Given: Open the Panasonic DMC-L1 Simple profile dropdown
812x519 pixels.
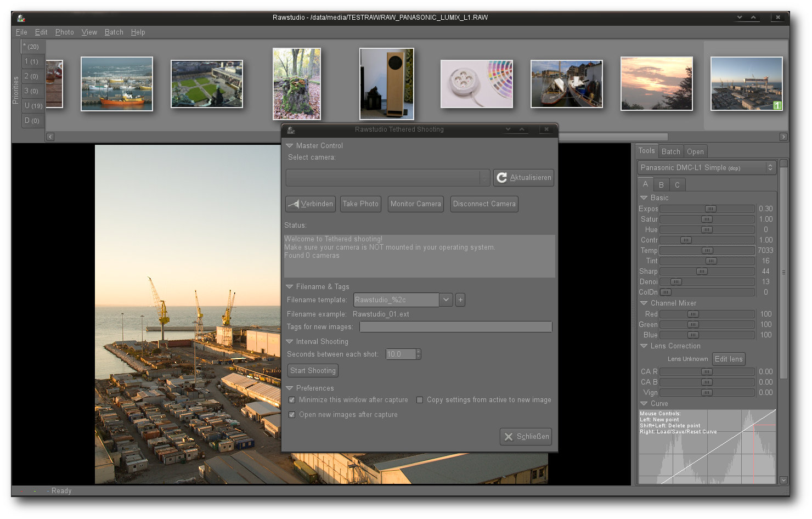Looking at the screenshot, I should coord(707,167).
